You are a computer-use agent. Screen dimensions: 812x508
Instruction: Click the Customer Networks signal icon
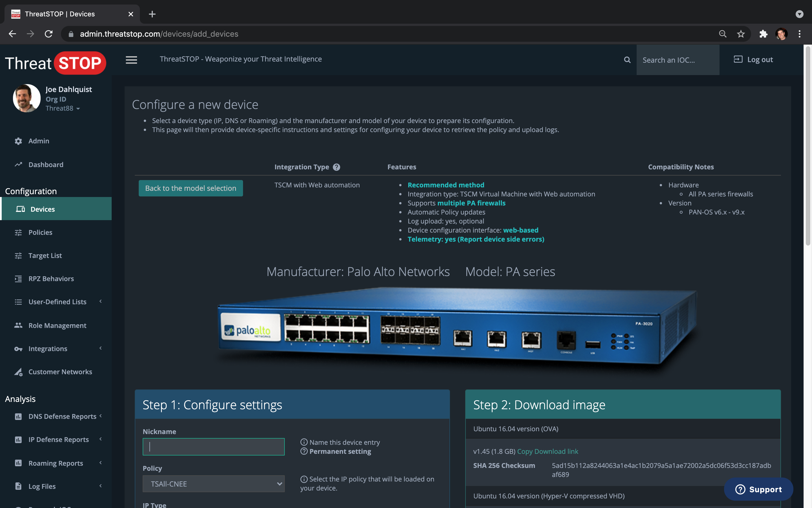pos(18,372)
